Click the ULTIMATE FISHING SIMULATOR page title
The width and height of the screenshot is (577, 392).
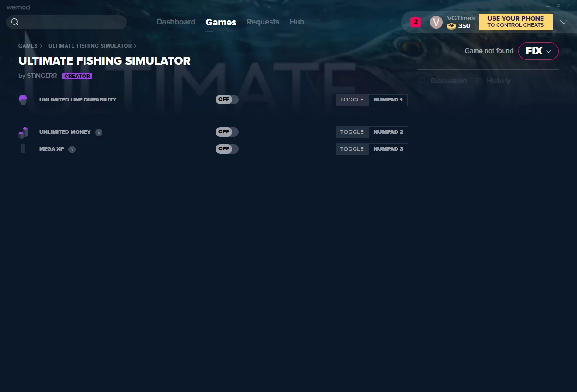[x=105, y=61]
